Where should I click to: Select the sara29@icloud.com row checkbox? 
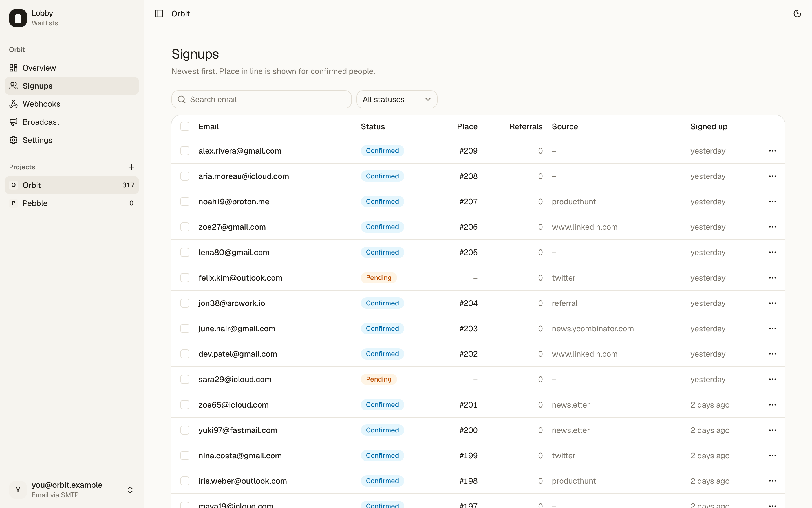pos(185,379)
